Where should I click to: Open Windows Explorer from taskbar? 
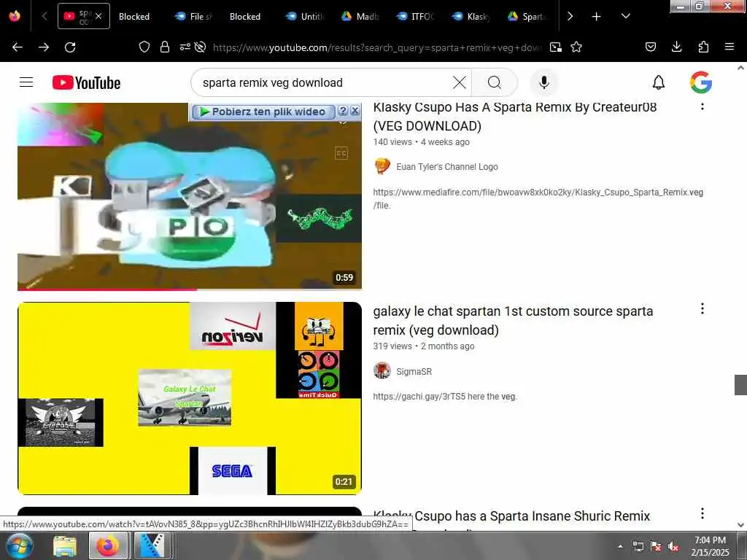pyautogui.click(x=65, y=545)
